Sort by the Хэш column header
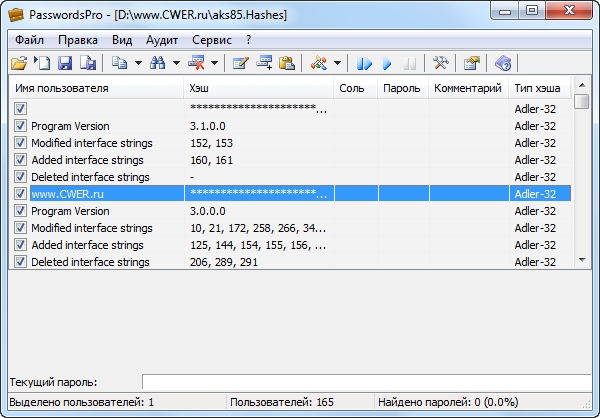 259,89
